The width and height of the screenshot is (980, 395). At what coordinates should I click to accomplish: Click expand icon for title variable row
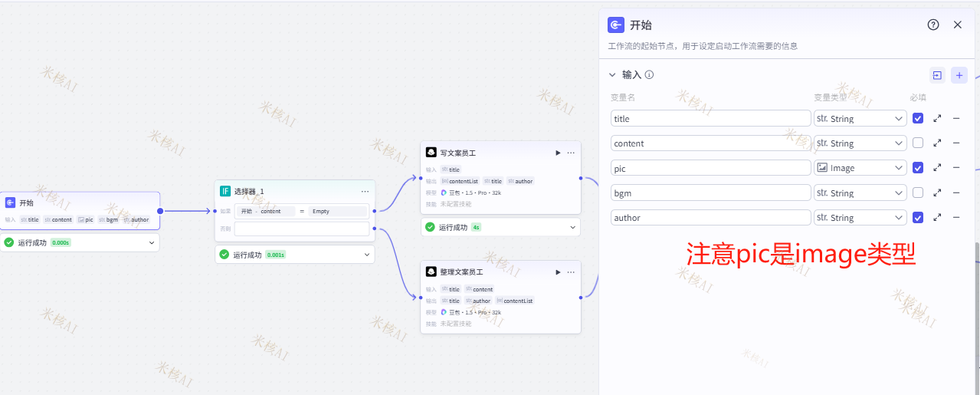tap(937, 119)
